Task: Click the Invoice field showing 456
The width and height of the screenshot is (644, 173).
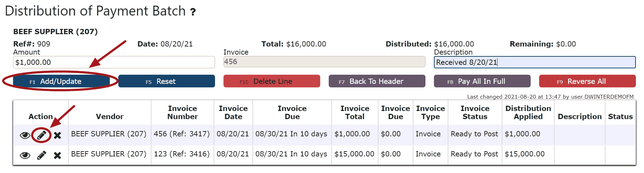Action: click(324, 62)
